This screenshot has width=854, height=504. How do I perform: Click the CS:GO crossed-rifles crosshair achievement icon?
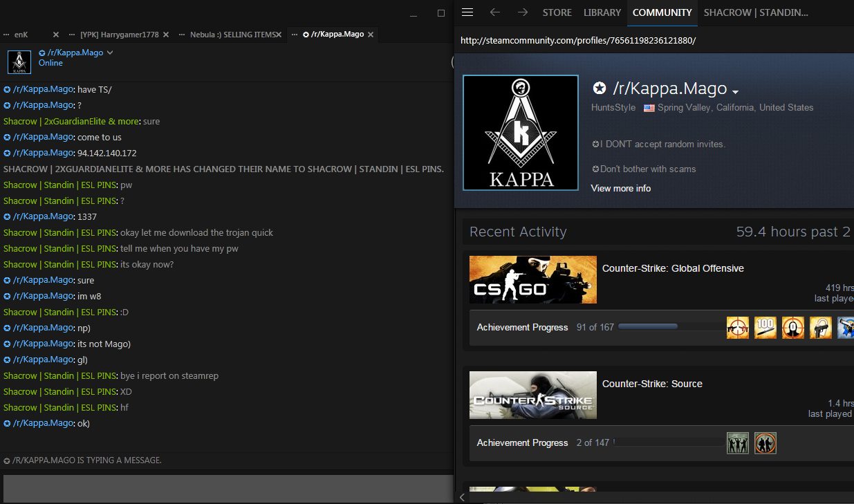pos(738,328)
